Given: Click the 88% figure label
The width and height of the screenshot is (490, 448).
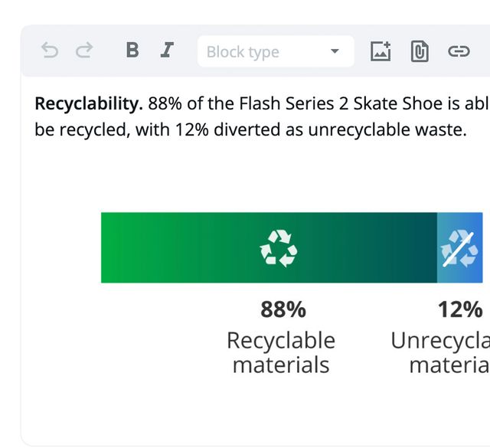Looking at the screenshot, I should [283, 309].
